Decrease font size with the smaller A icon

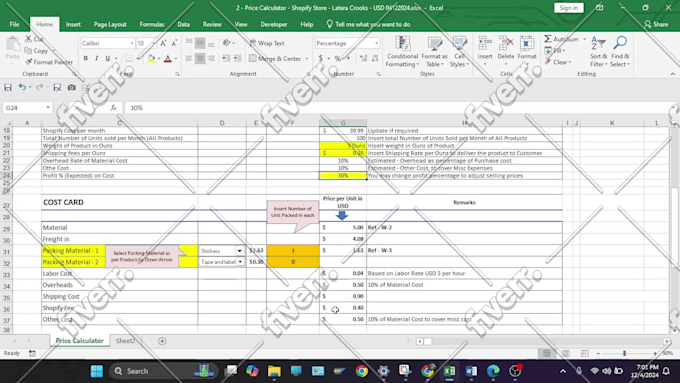pyautogui.click(x=174, y=43)
